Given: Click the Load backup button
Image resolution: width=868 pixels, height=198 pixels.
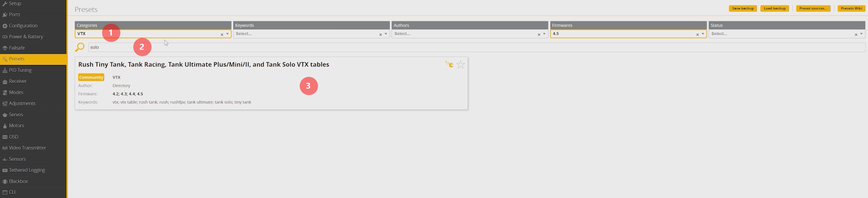Looking at the screenshot, I should tap(774, 8).
